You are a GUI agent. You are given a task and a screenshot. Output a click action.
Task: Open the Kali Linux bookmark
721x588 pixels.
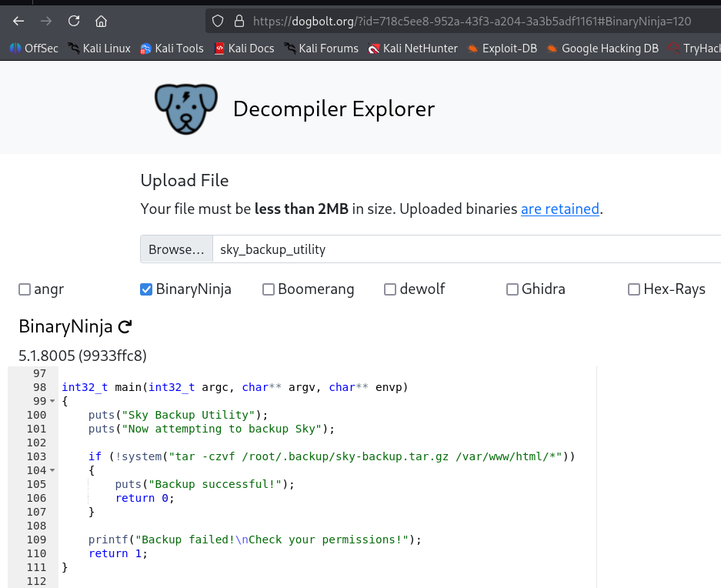pyautogui.click(x=98, y=48)
